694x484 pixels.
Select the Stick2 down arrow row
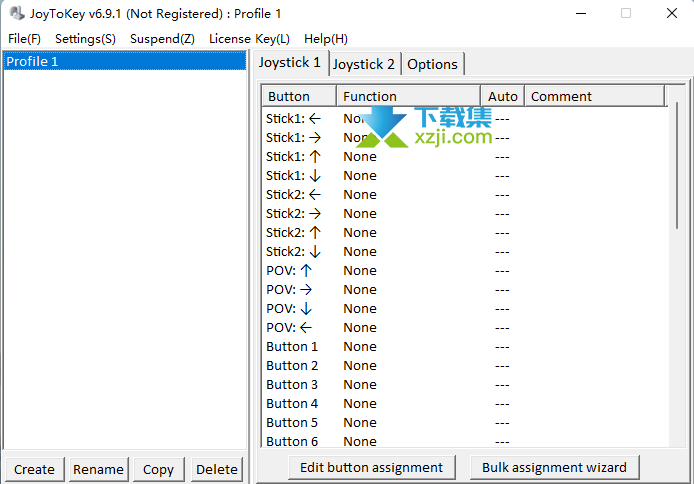pos(463,252)
